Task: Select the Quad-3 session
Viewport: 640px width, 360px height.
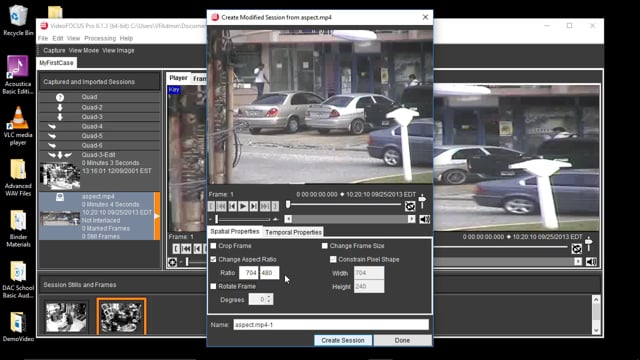Action: click(100, 117)
